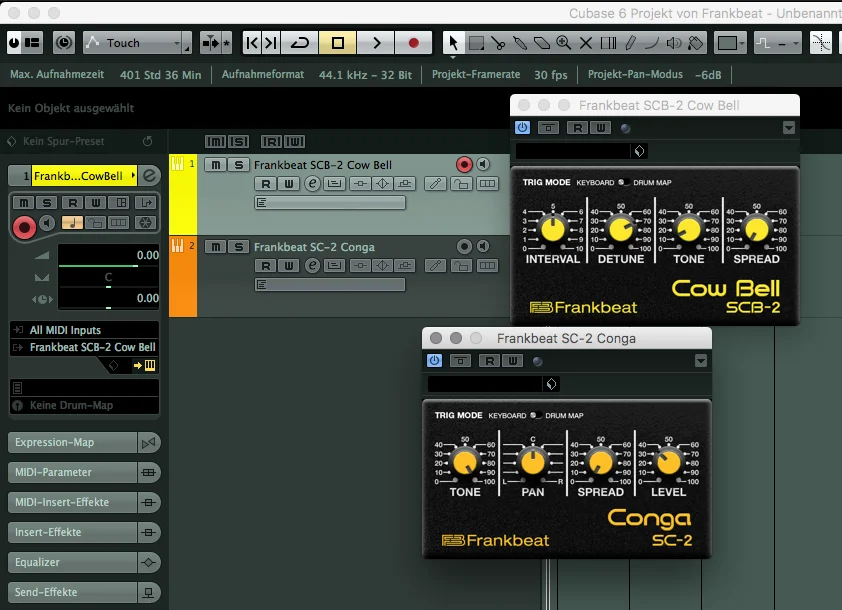
Task: Select the Draw pencil tool
Action: [630, 42]
